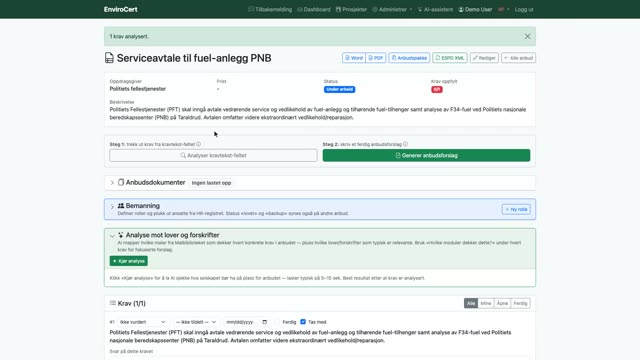Click the 'Under arbeid' status badge

coord(339,89)
